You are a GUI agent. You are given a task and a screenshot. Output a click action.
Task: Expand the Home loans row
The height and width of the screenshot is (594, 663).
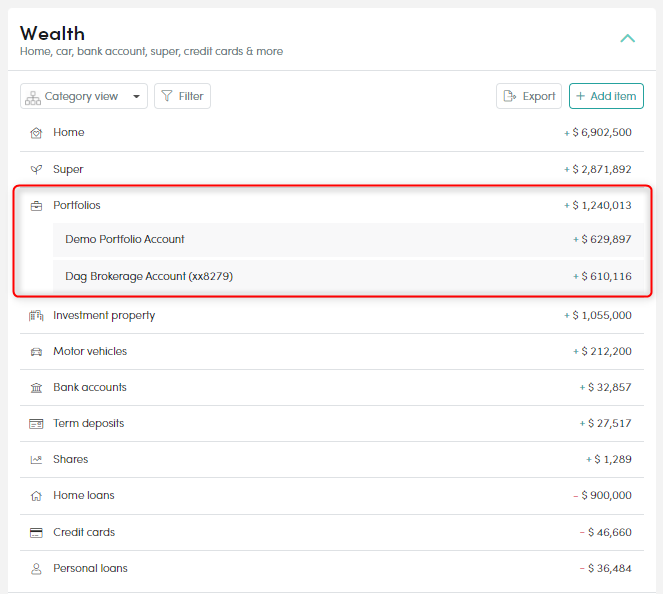[332, 495]
